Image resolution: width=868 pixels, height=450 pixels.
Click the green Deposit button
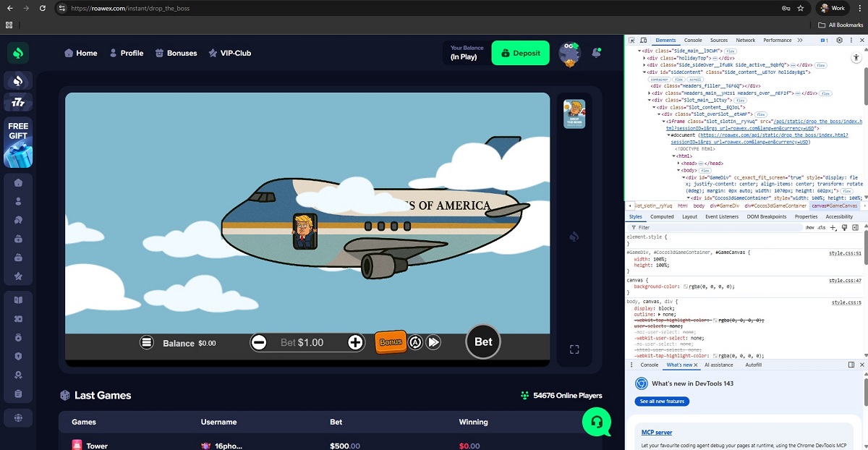520,53
